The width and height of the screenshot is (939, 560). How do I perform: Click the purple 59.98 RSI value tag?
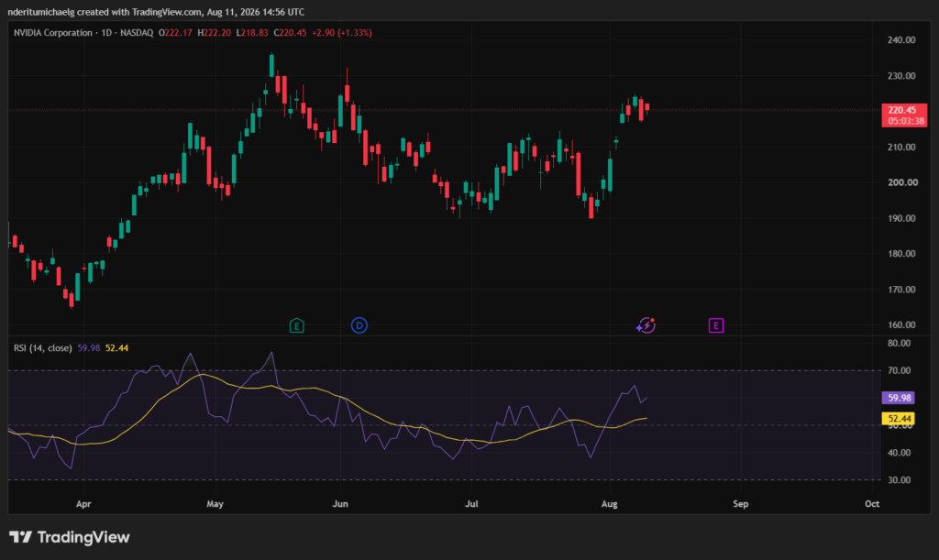[x=899, y=398]
